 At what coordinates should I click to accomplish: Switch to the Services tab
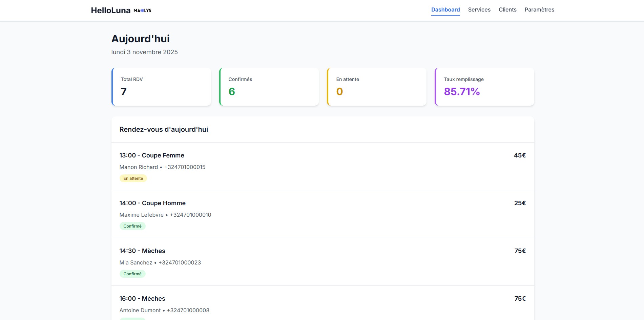click(479, 10)
